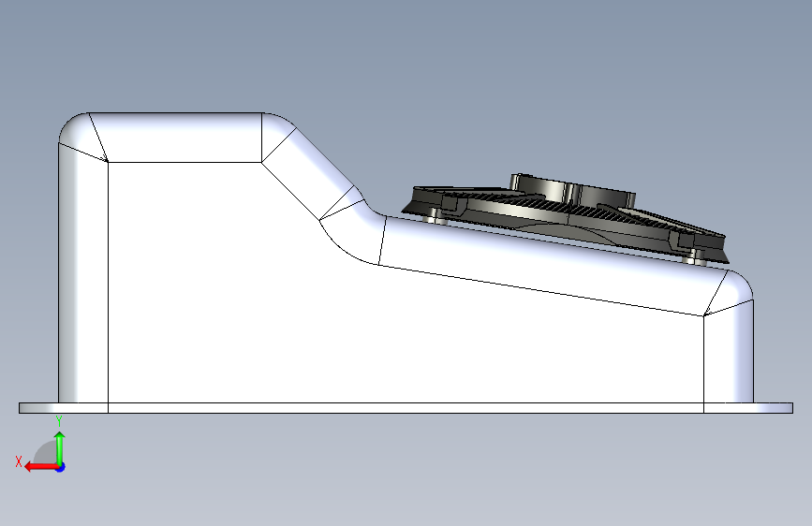Click the blue Z axis origin dot
Viewport: 812px width, 526px height.
[61, 467]
